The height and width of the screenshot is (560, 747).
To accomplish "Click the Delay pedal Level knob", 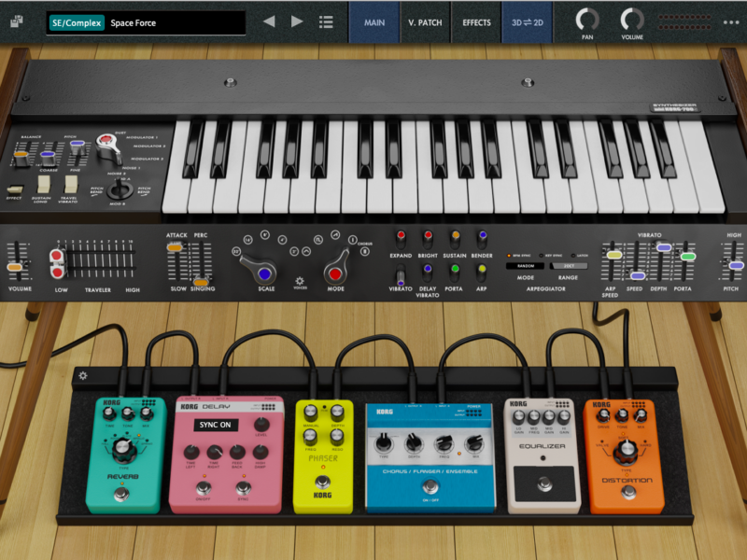I will [x=261, y=424].
